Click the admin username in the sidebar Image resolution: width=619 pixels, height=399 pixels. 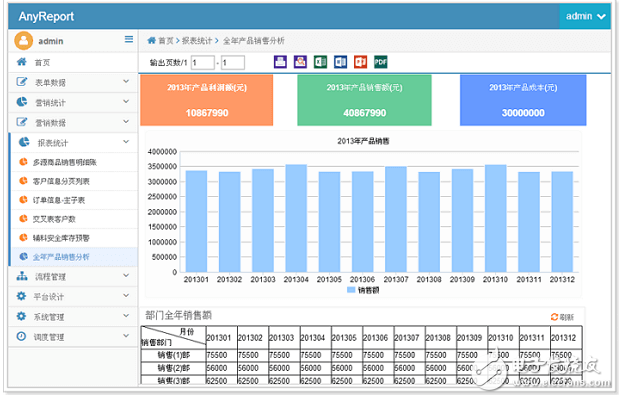[x=51, y=41]
